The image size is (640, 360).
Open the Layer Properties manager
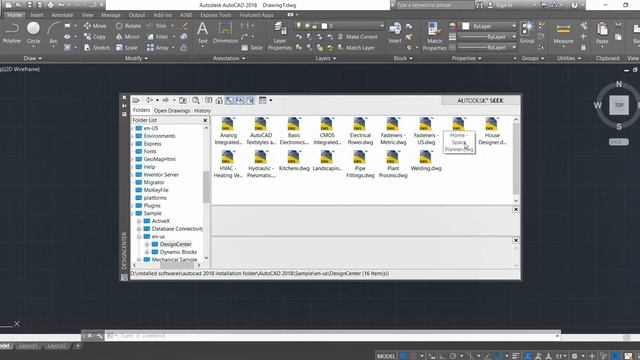pos(280,36)
